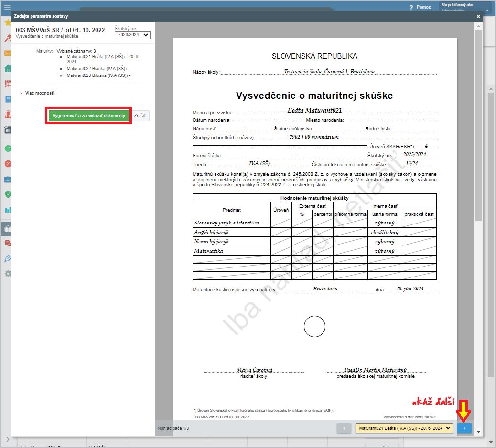Open the gear settings icon
Image resolution: width=496 pixels, height=448 pixels.
[x=8, y=274]
